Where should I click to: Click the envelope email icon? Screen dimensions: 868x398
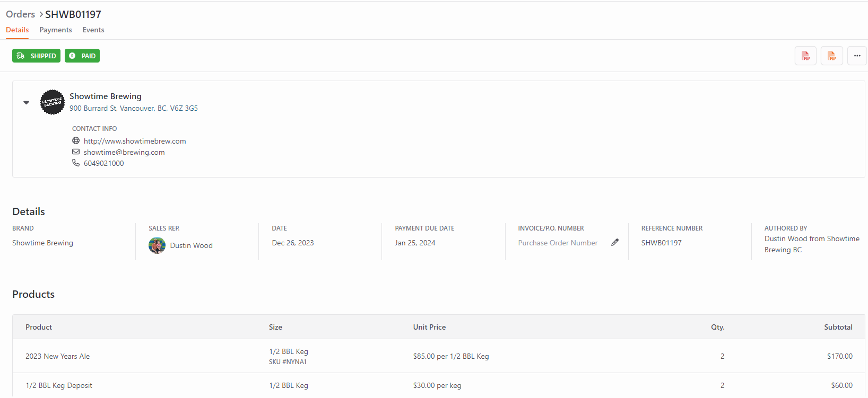click(x=76, y=152)
